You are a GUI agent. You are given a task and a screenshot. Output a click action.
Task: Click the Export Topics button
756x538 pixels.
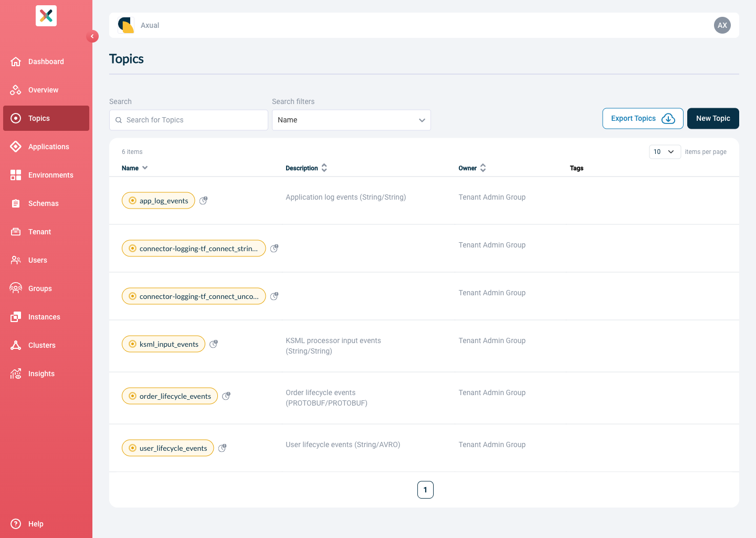643,118
